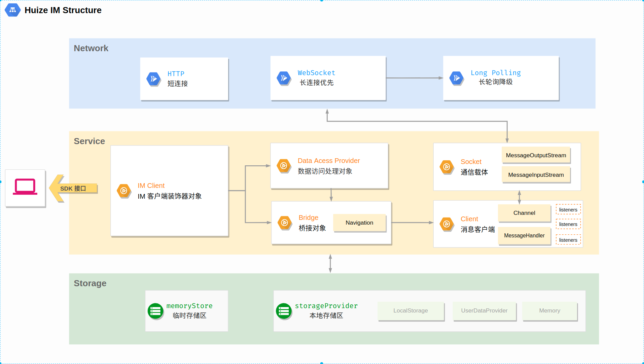644x364 pixels.
Task: Select the Navigation box inside Bridge
Action: tap(359, 223)
